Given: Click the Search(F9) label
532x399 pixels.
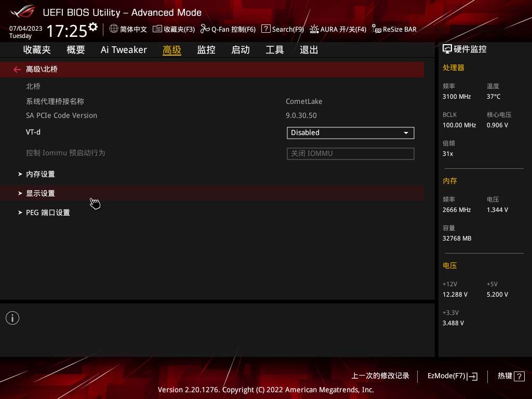Looking at the screenshot, I should [288, 29].
